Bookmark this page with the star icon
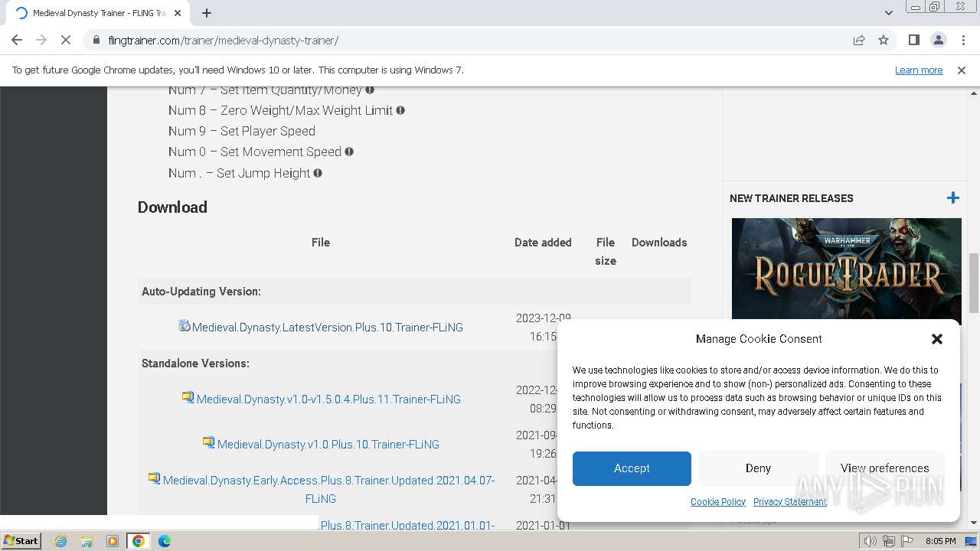 pos(884,40)
